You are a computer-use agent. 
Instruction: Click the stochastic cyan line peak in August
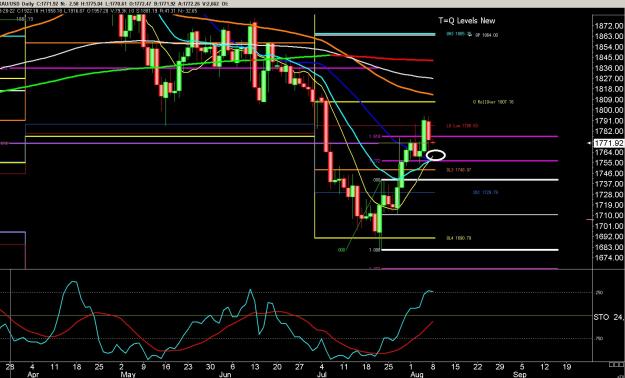click(429, 291)
